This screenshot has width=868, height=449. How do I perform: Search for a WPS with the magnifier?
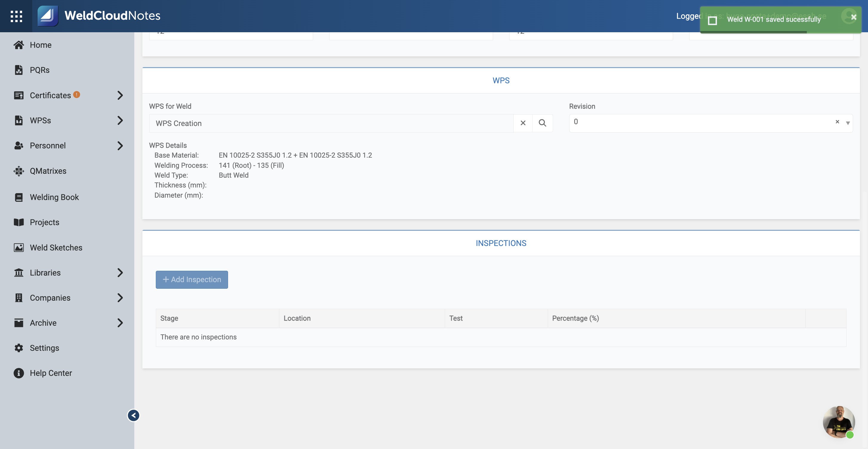click(x=543, y=123)
